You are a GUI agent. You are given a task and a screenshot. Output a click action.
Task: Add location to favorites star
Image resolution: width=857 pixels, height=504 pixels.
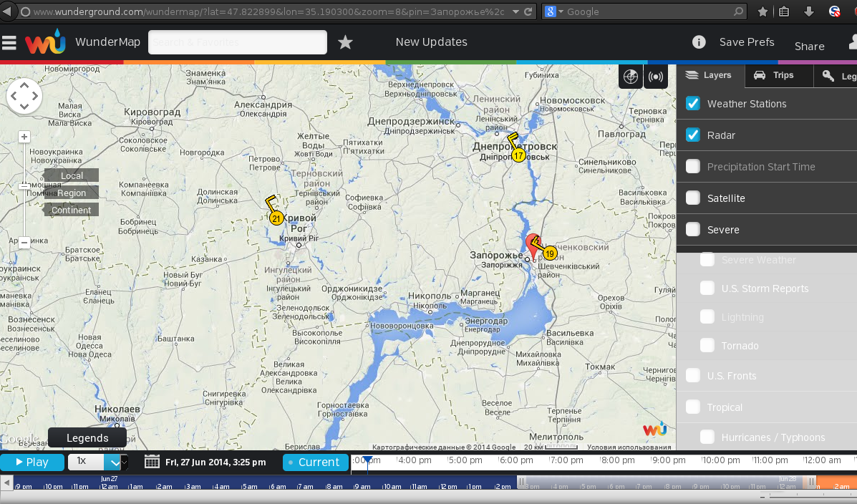(345, 42)
